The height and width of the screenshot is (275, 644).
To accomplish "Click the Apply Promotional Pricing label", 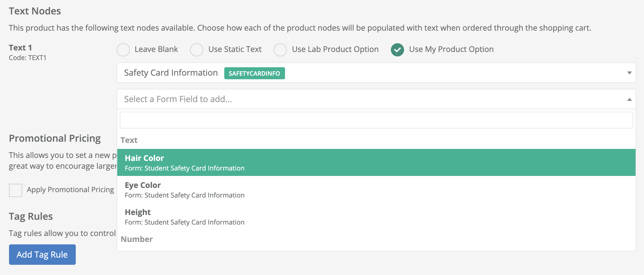I will pyautogui.click(x=70, y=190).
